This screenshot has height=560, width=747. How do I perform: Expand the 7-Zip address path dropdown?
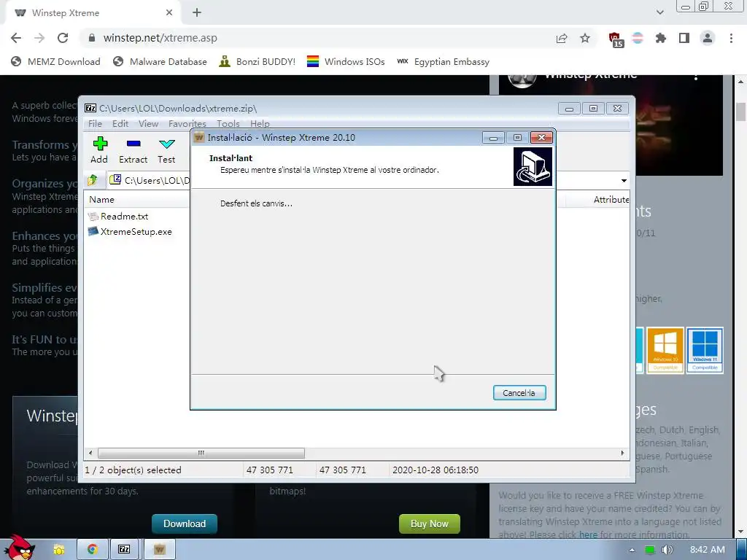point(624,181)
